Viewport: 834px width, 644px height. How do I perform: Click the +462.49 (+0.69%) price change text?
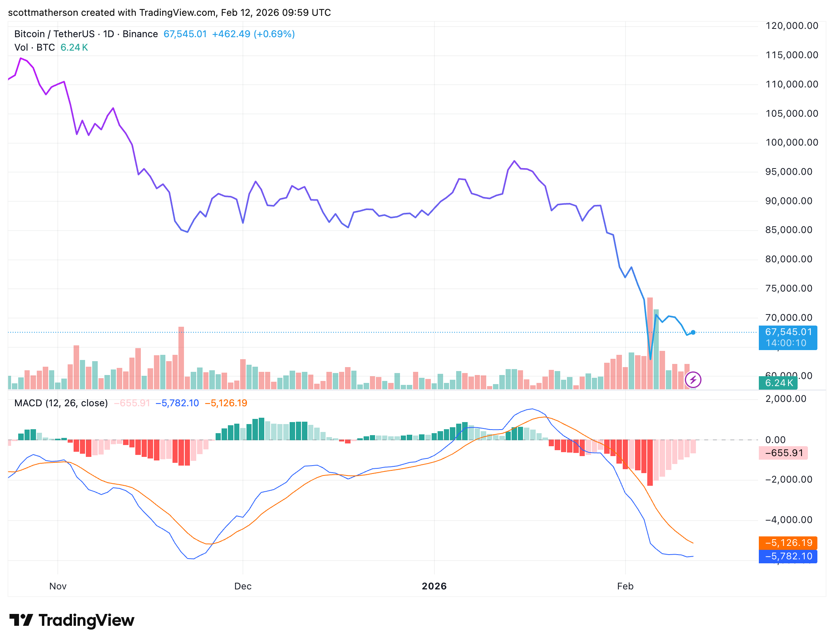[253, 34]
